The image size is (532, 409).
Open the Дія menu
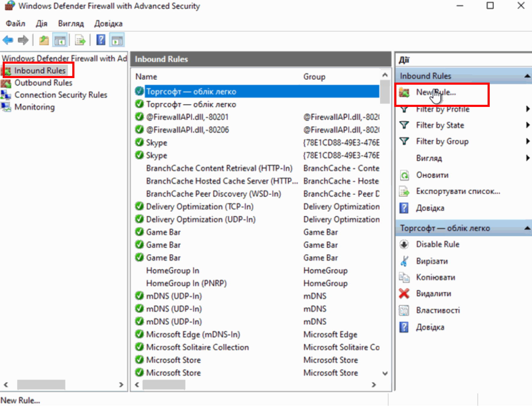(41, 23)
